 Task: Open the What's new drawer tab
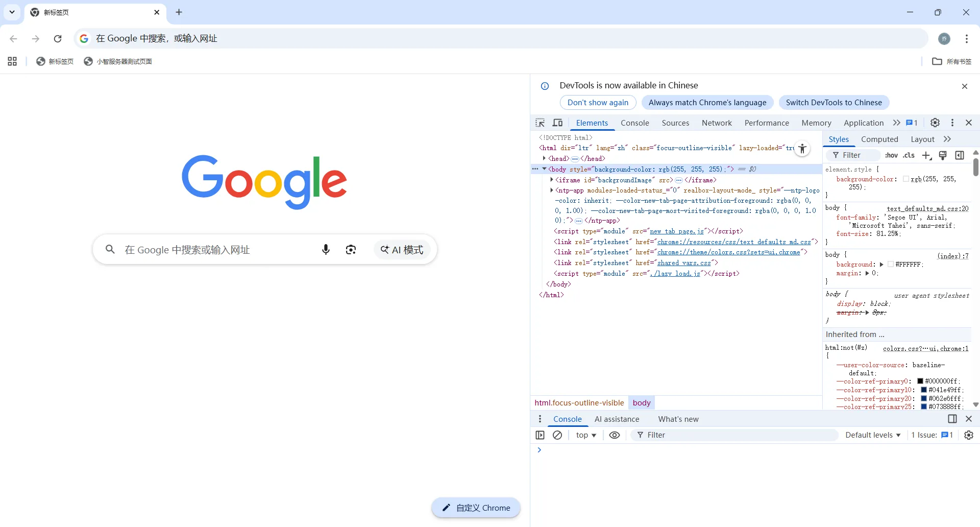click(678, 419)
